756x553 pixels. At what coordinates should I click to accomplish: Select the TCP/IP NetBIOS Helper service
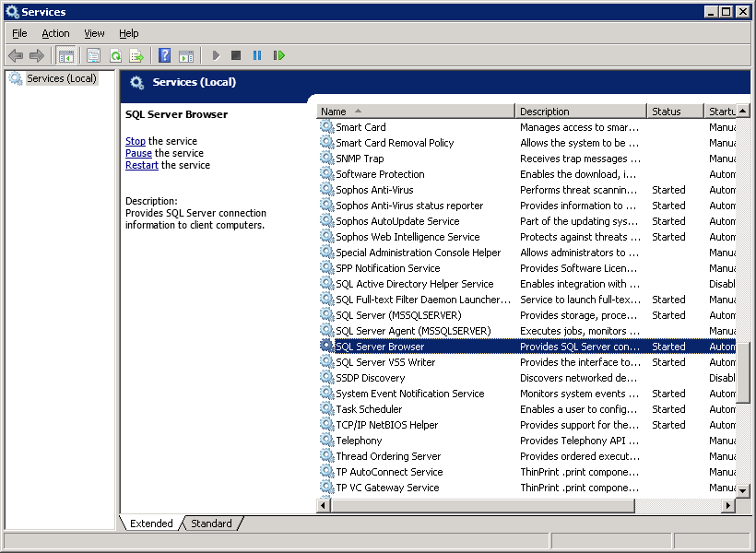point(526,425)
